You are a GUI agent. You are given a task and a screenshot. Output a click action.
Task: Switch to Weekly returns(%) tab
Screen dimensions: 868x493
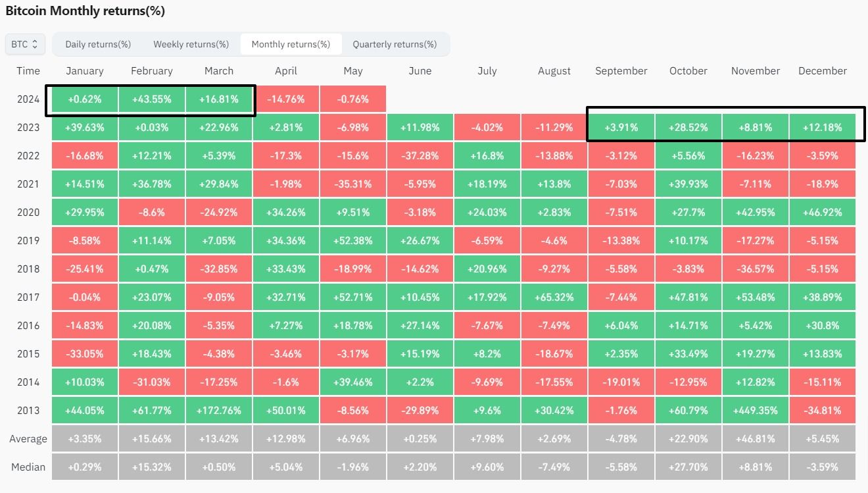click(191, 44)
